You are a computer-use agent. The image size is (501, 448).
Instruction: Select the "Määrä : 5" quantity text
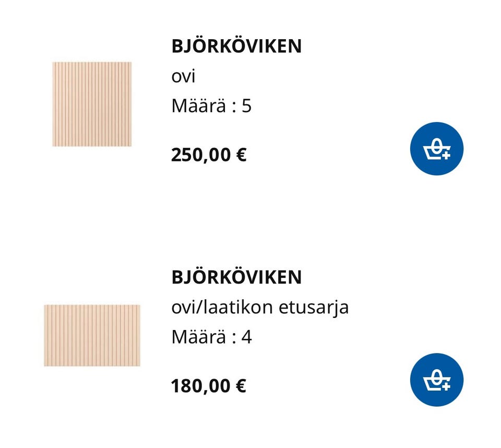pyautogui.click(x=211, y=106)
